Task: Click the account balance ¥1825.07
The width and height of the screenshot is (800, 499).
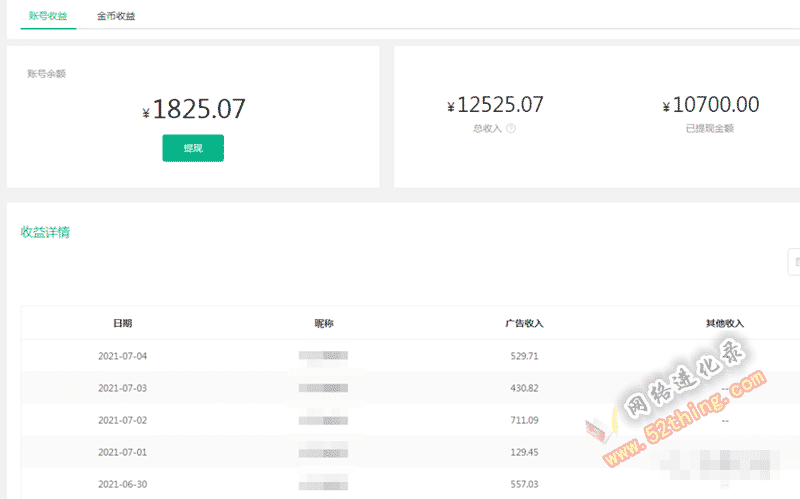Action: pyautogui.click(x=194, y=109)
